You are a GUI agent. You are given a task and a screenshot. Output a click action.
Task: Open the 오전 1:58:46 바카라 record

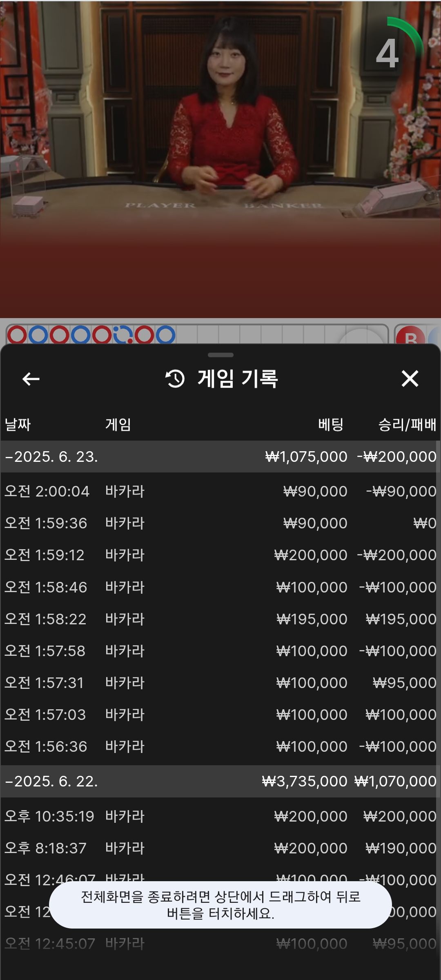pyautogui.click(x=220, y=587)
